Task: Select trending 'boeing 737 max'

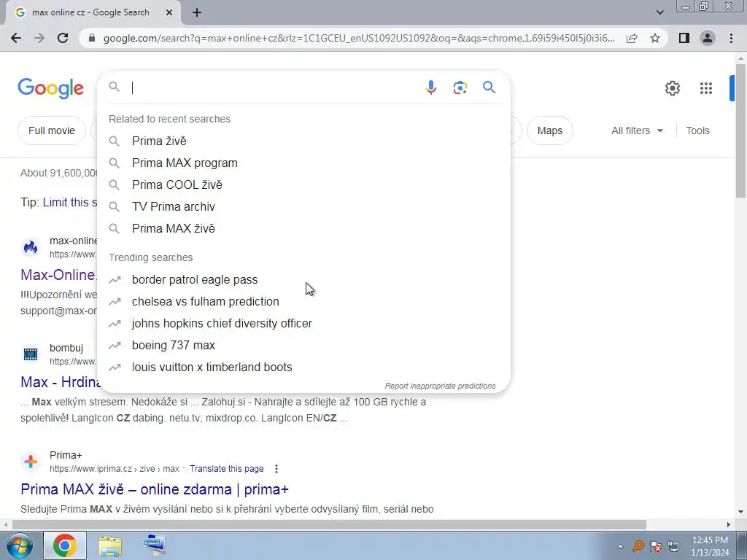Action: 303,345
